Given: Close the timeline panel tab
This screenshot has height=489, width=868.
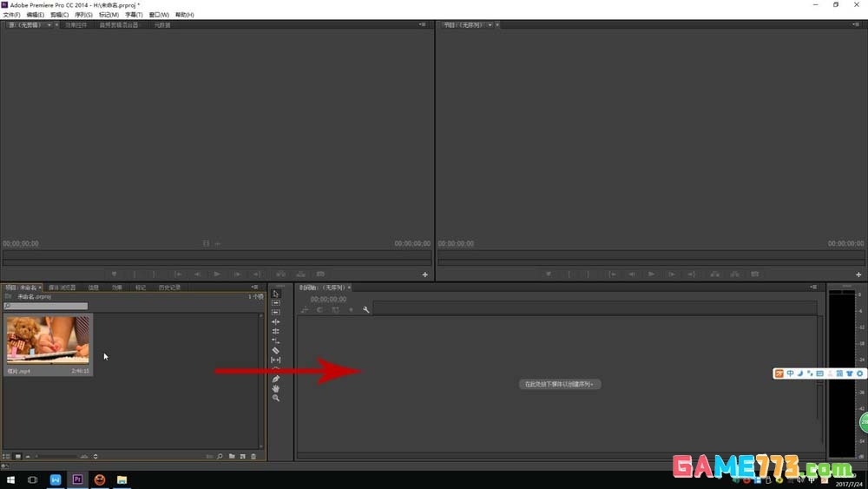Looking at the screenshot, I should click(349, 287).
